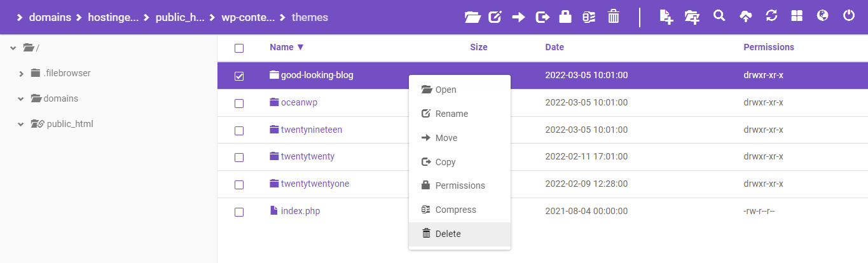Collapse the public_html tree node chevron

21,124
